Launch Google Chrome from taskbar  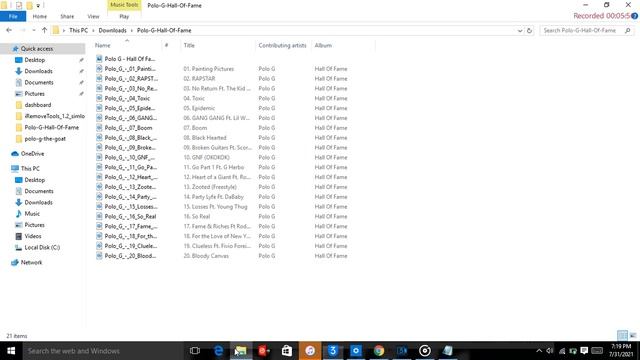(379, 351)
